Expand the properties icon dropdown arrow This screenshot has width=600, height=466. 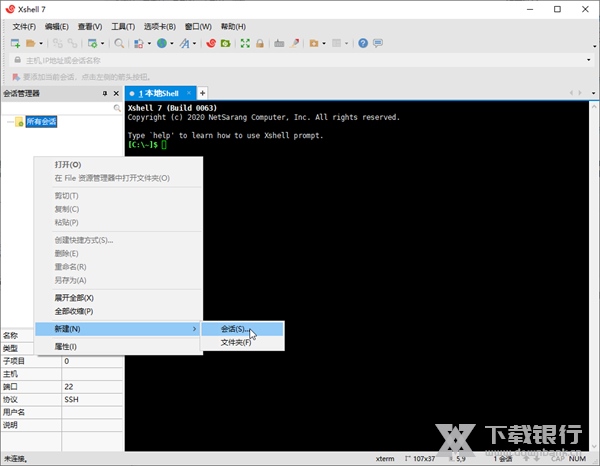[102, 44]
